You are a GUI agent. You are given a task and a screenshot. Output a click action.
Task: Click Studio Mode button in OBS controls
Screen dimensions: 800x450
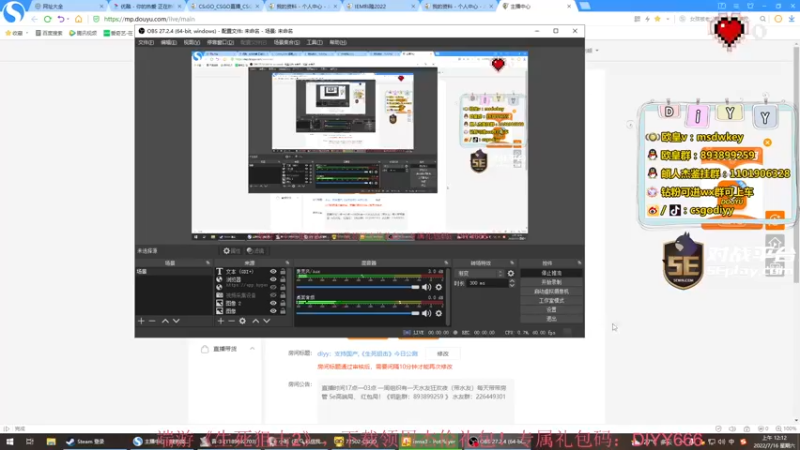click(x=552, y=301)
